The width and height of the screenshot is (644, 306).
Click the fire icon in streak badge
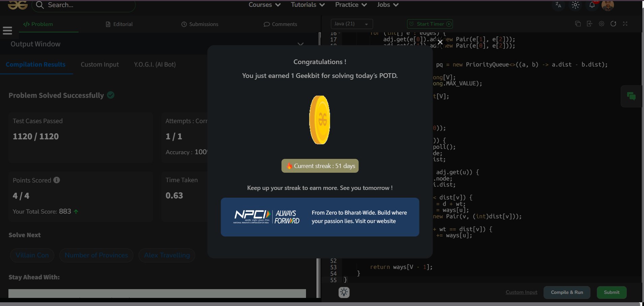(x=289, y=166)
